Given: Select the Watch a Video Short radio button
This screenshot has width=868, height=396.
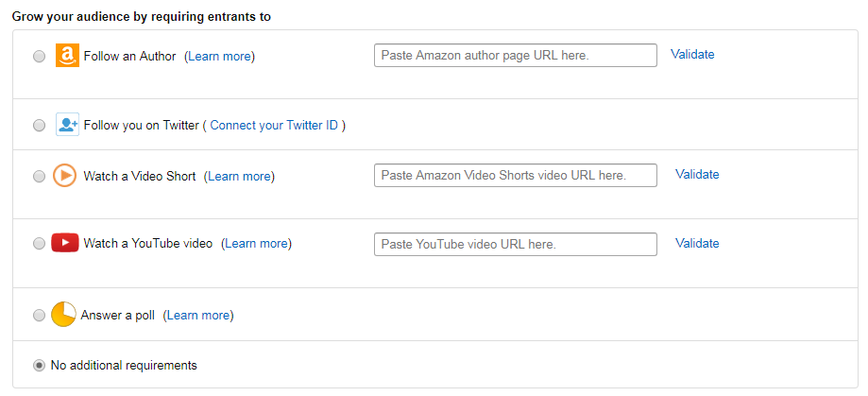Looking at the screenshot, I should click(x=39, y=177).
